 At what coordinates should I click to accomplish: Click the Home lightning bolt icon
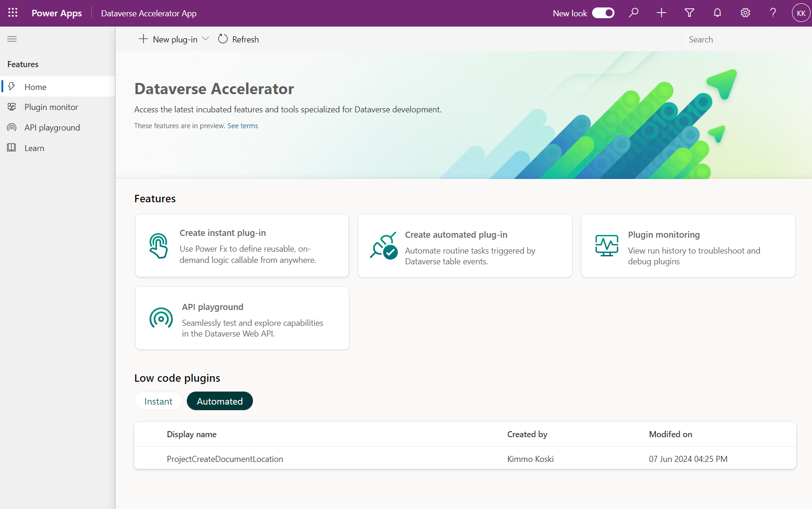pyautogui.click(x=12, y=87)
